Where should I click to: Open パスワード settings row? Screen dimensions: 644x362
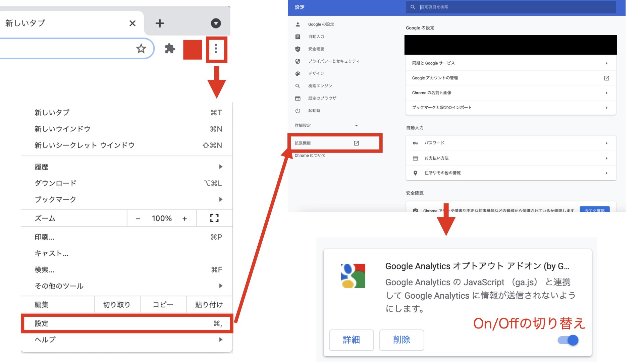(511, 143)
